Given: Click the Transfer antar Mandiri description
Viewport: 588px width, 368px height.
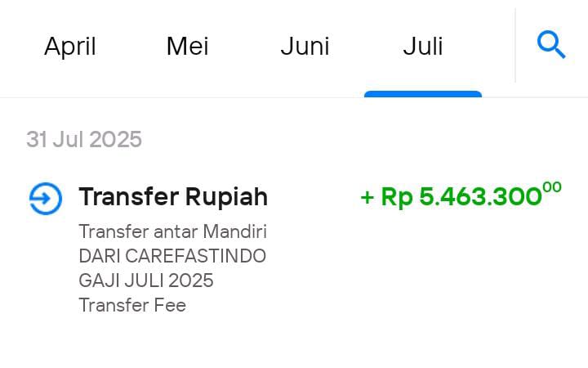Looking at the screenshot, I should pyautogui.click(x=172, y=231).
